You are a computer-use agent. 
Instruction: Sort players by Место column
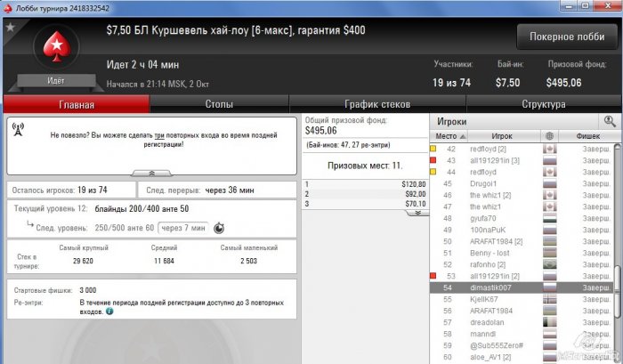449,136
